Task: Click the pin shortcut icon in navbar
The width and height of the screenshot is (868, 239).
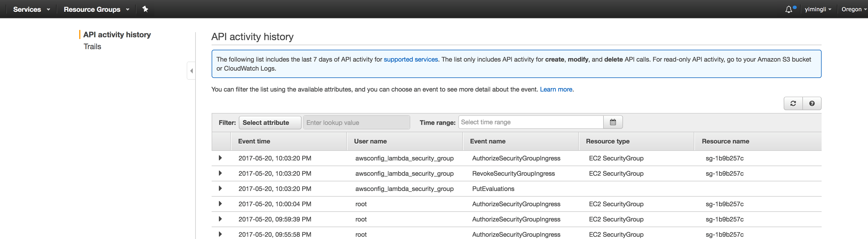Action: pos(145,9)
